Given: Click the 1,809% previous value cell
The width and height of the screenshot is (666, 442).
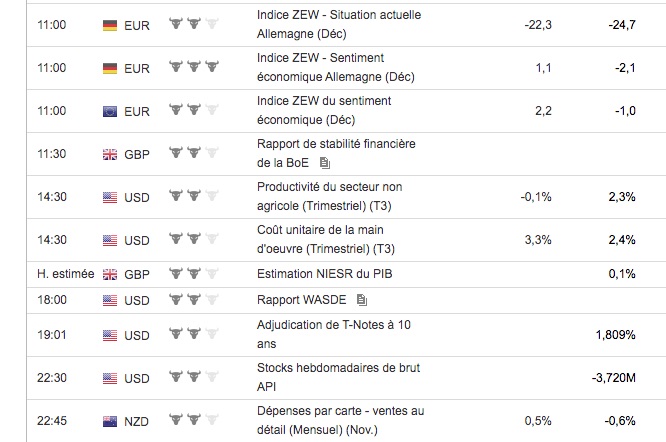Looking at the screenshot, I should tap(614, 334).
